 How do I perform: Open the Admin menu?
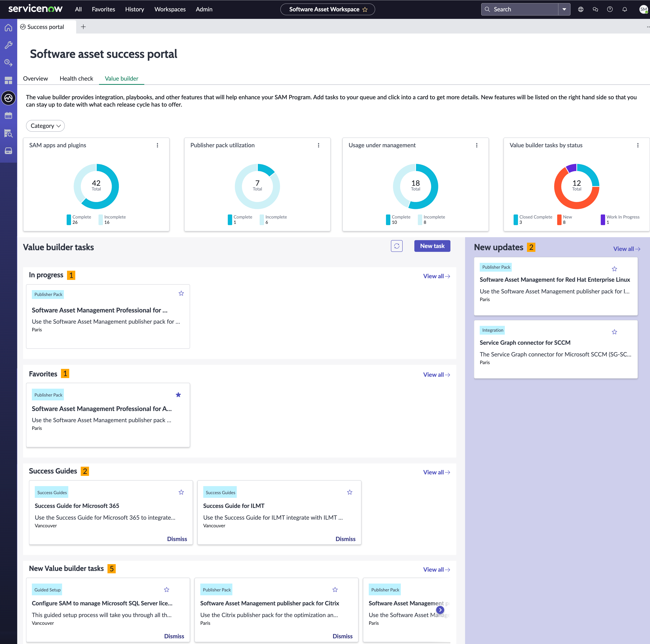click(204, 9)
